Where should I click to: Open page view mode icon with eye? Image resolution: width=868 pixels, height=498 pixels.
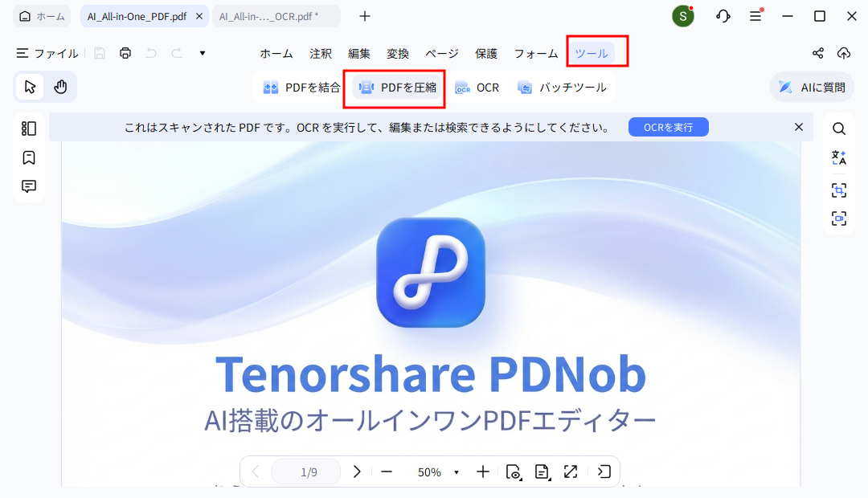pos(513,471)
